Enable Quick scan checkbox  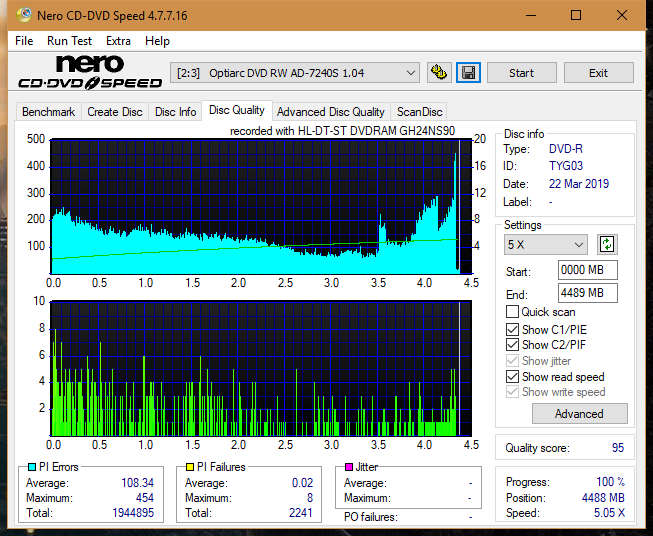[x=512, y=312]
